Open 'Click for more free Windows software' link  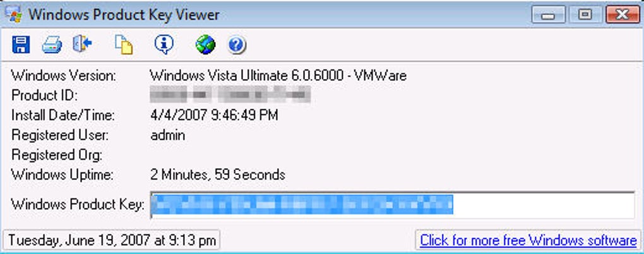click(x=528, y=240)
